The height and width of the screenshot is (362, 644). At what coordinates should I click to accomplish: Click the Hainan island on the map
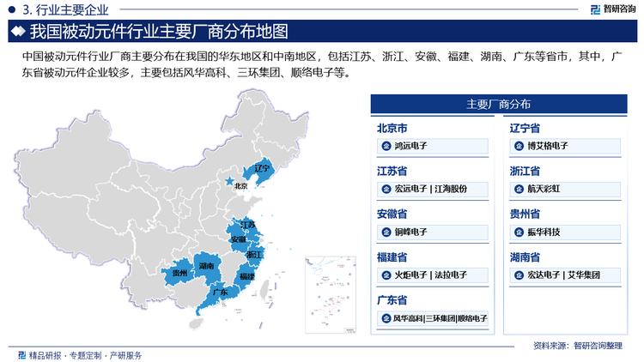pyautogui.click(x=197, y=323)
